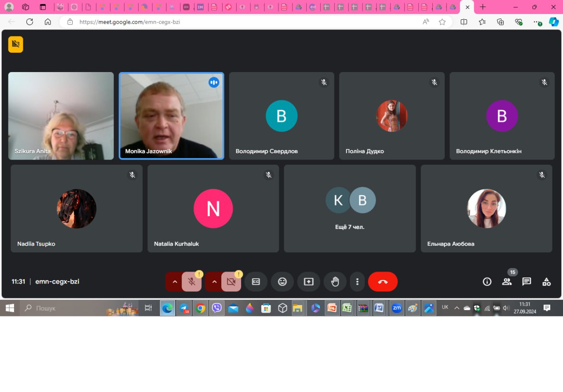This screenshot has width=563, height=392.
Task: Open Edge profile avatar menu
Action: pyautogui.click(x=9, y=7)
